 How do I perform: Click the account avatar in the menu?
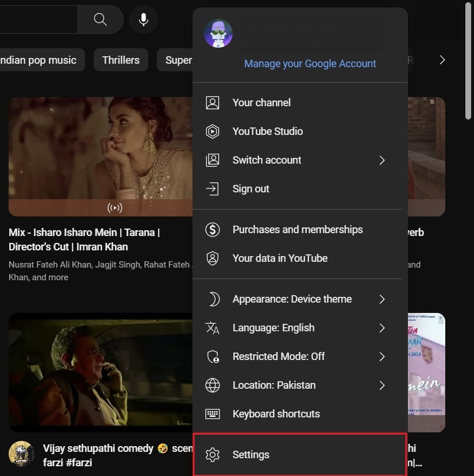coord(218,33)
